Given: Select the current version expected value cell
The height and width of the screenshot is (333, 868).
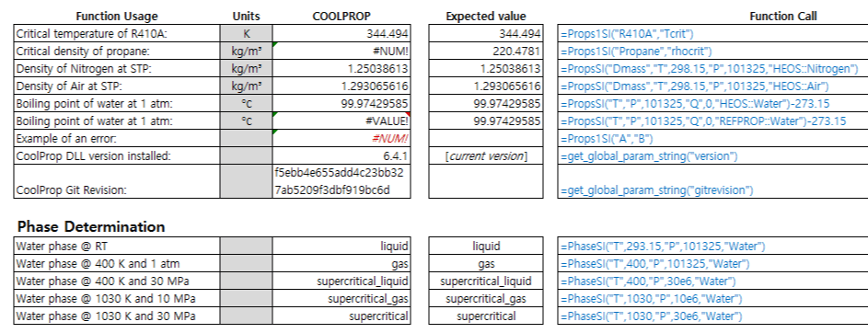Looking at the screenshot, I should coord(486,156).
